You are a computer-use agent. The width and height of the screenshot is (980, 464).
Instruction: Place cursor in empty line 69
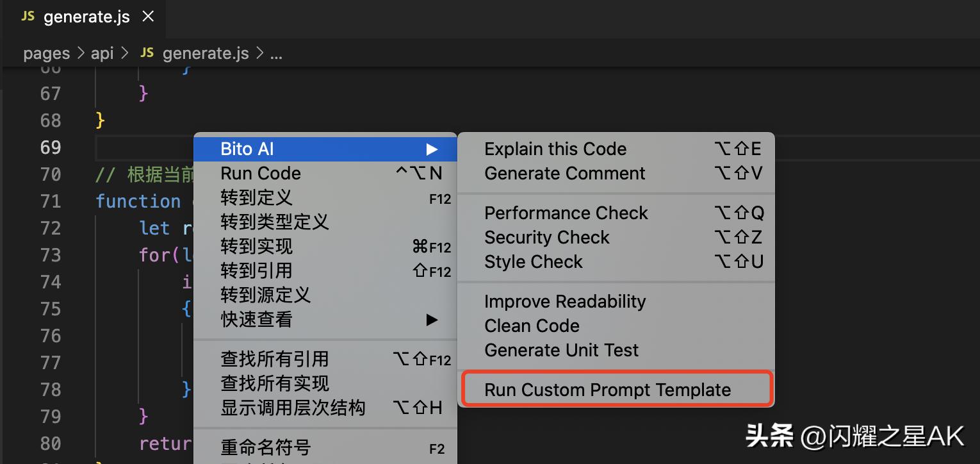tap(145, 147)
